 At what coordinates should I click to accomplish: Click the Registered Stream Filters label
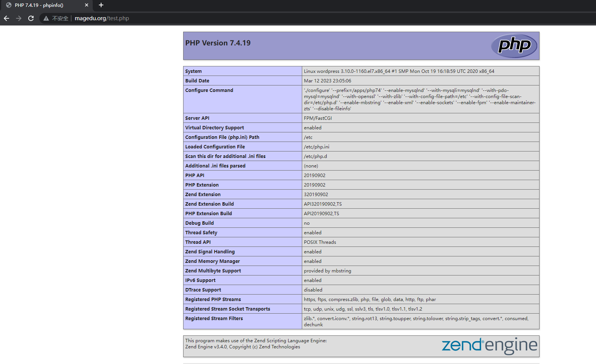[214, 319]
